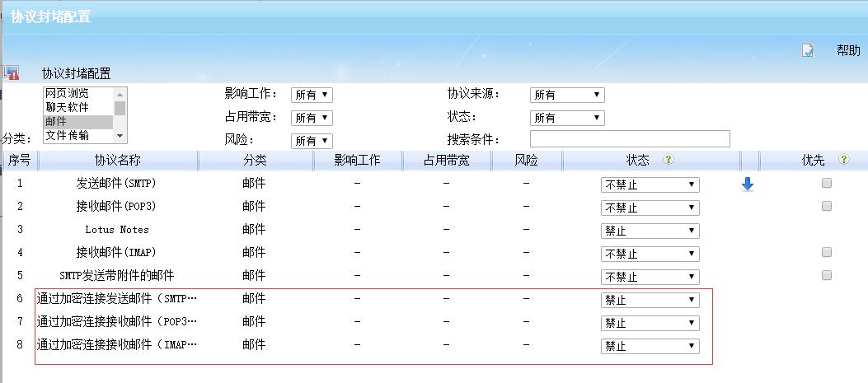Check priority box for 接收邮件(POP3)
Viewport: 868px width, 383px height.
827,206
